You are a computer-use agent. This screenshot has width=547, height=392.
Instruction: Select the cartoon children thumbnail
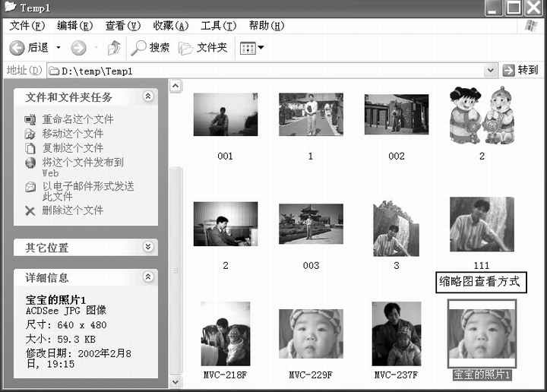482,115
